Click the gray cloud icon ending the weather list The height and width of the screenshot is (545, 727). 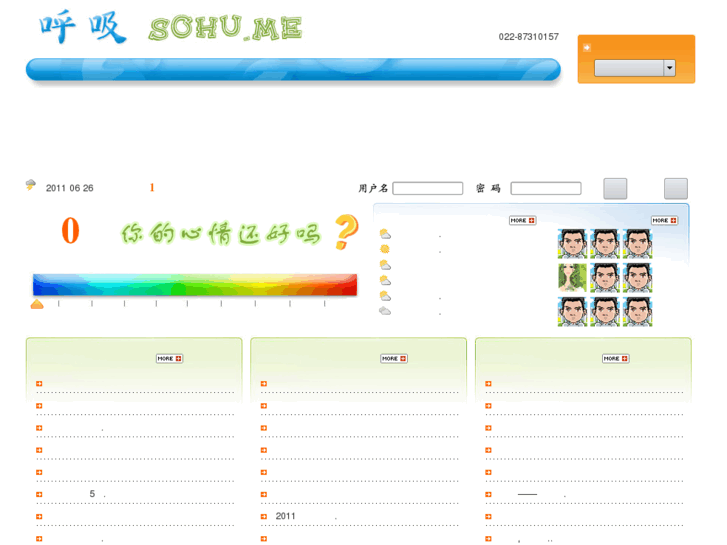[385, 311]
